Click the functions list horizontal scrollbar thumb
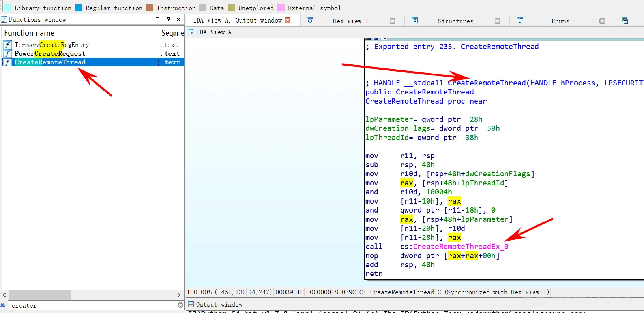 40,295
